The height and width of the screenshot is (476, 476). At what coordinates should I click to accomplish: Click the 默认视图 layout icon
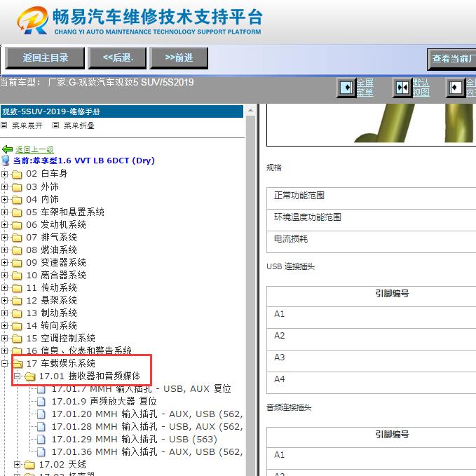coord(402,88)
